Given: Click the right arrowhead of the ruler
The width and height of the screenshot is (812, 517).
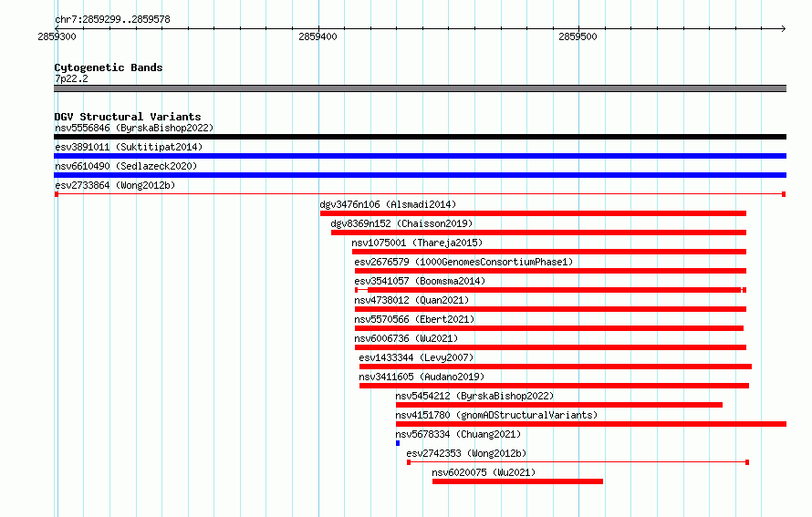Looking at the screenshot, I should [783, 28].
